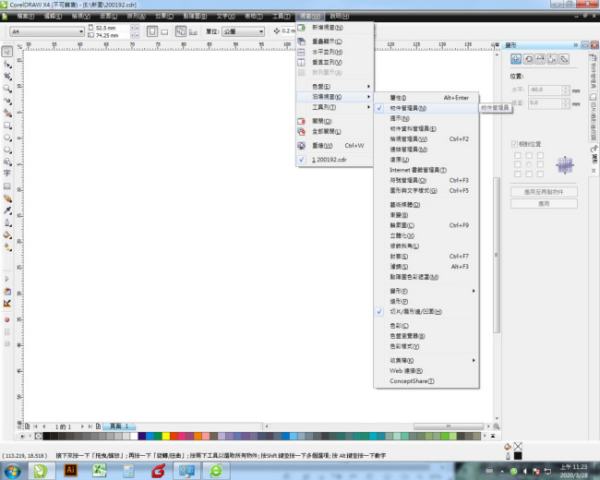
Task: Click the 套用 apply button
Action: click(x=544, y=204)
